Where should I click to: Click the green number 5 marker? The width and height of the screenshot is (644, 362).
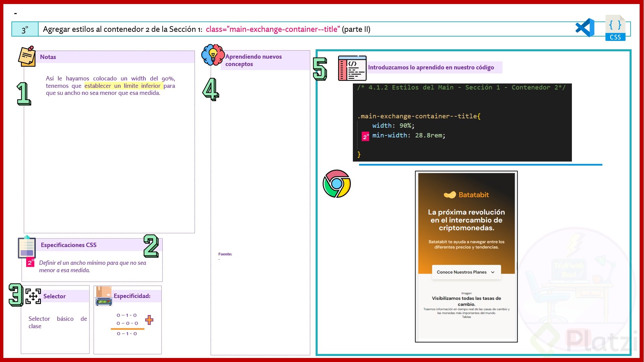tap(320, 69)
